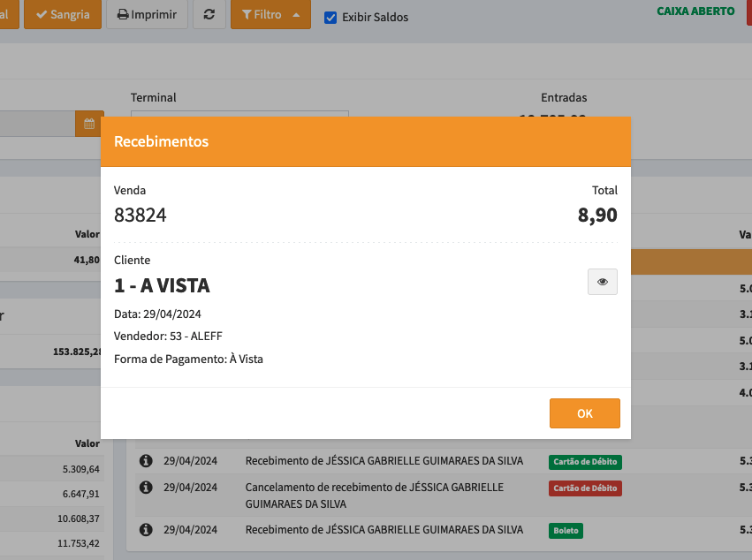Click info icon on the Boleto row
Image resolution: width=752 pixels, height=560 pixels.
click(x=147, y=530)
